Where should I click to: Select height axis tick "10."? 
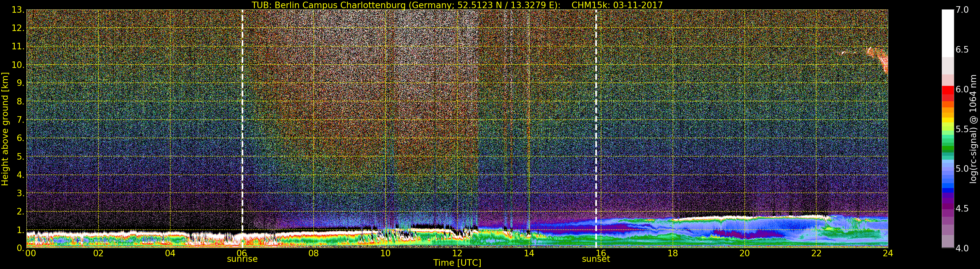[x=18, y=65]
